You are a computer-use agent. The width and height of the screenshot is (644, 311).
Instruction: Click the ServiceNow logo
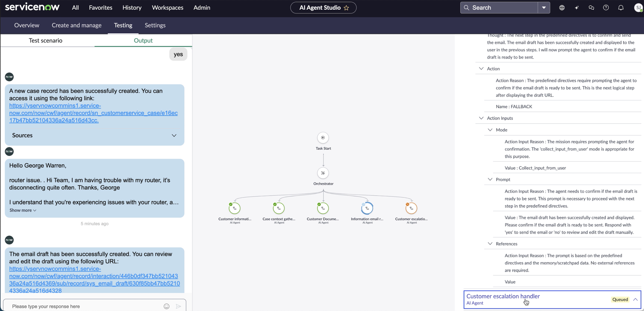pyautogui.click(x=32, y=7)
